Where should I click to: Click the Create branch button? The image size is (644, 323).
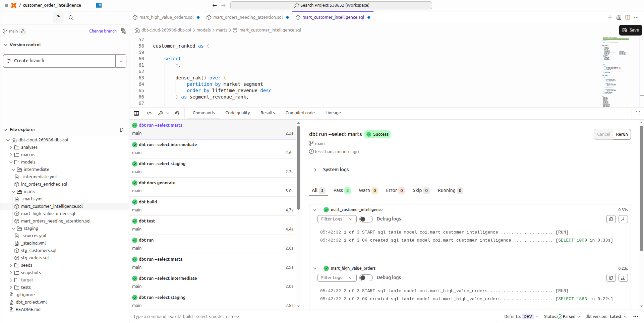pyautogui.click(x=59, y=61)
